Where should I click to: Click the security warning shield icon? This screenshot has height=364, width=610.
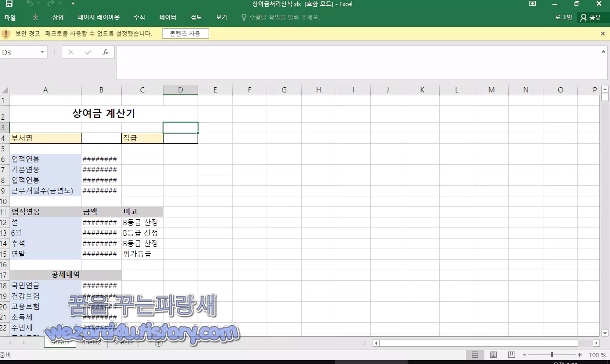coord(6,34)
